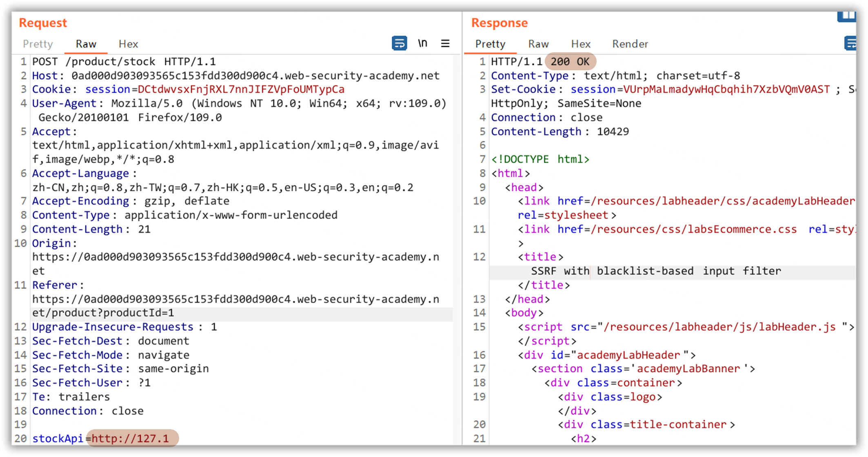The height and width of the screenshot is (457, 868).
Task: Open the Hex tab in Response panel
Action: (x=580, y=44)
